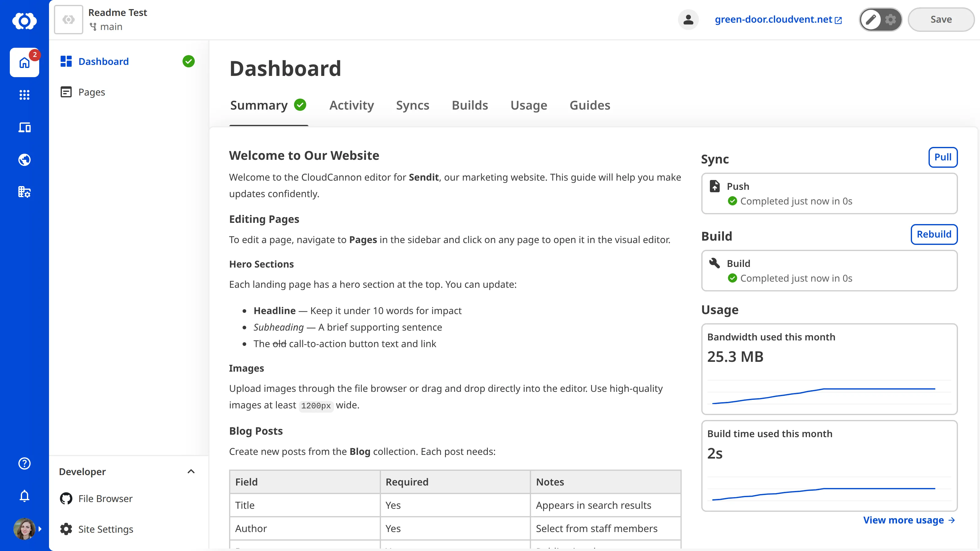Click 'Select from staff members' cell
The image size is (980, 551).
[x=606, y=529]
